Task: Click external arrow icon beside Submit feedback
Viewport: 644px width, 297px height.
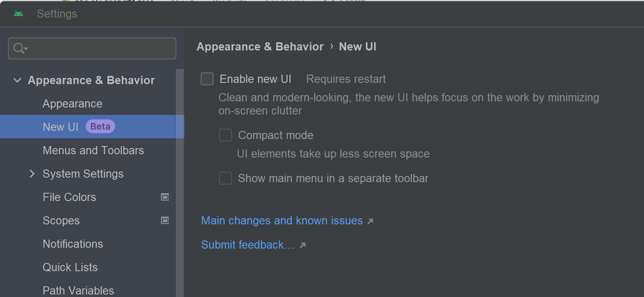Action: click(x=303, y=245)
